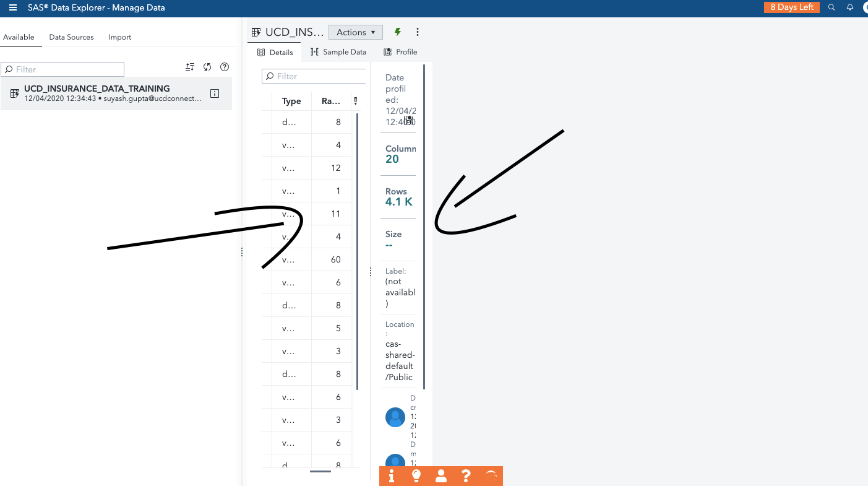The height and width of the screenshot is (486, 868).
Task: Click the search icon in the top bar
Action: [831, 7]
